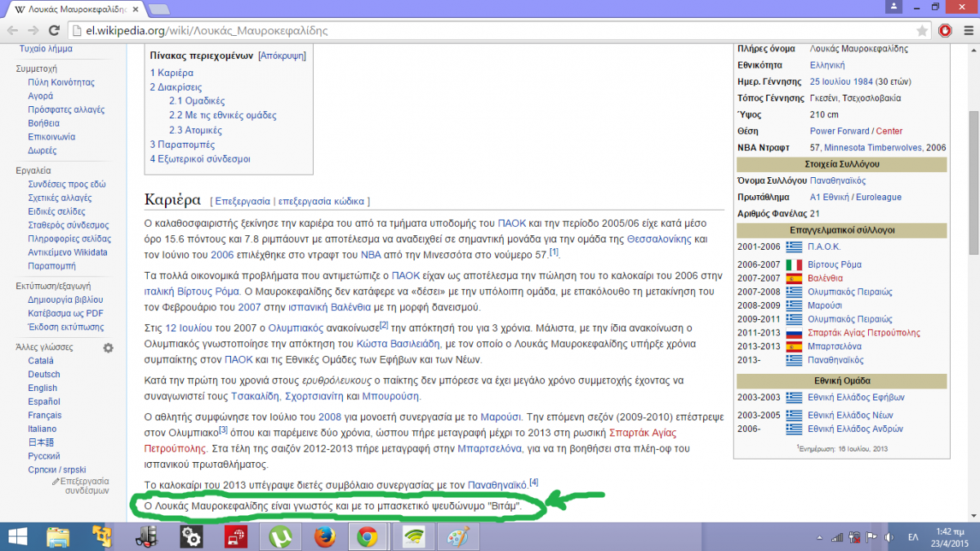Click the Chrome taskbar icon
980x551 pixels.
pos(367,536)
